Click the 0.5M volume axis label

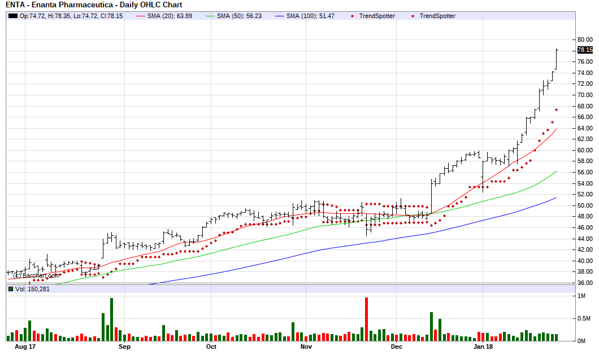pos(584,319)
